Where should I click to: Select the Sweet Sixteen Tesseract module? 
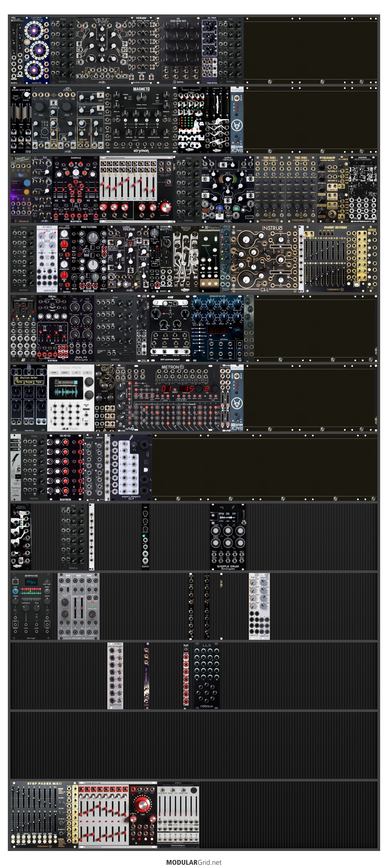335,259
